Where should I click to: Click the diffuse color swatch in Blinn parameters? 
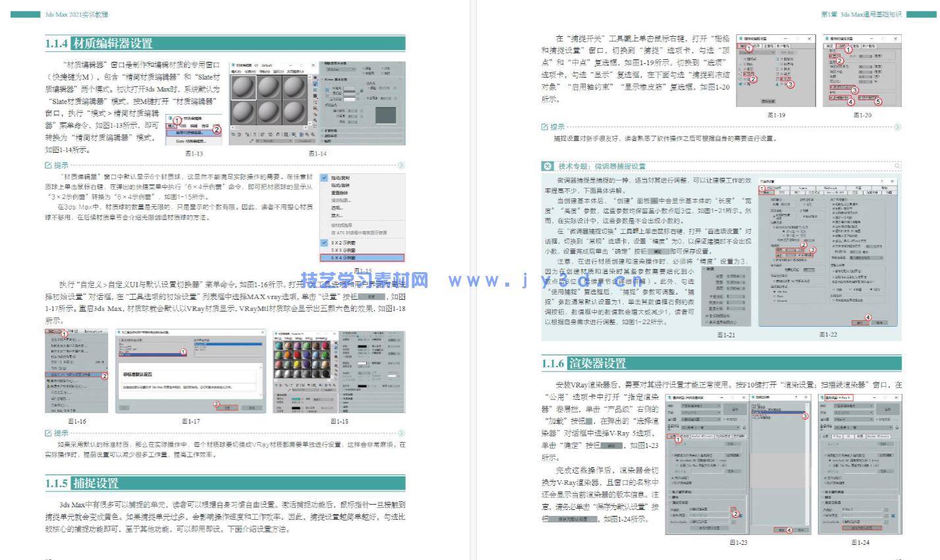tap(350, 93)
